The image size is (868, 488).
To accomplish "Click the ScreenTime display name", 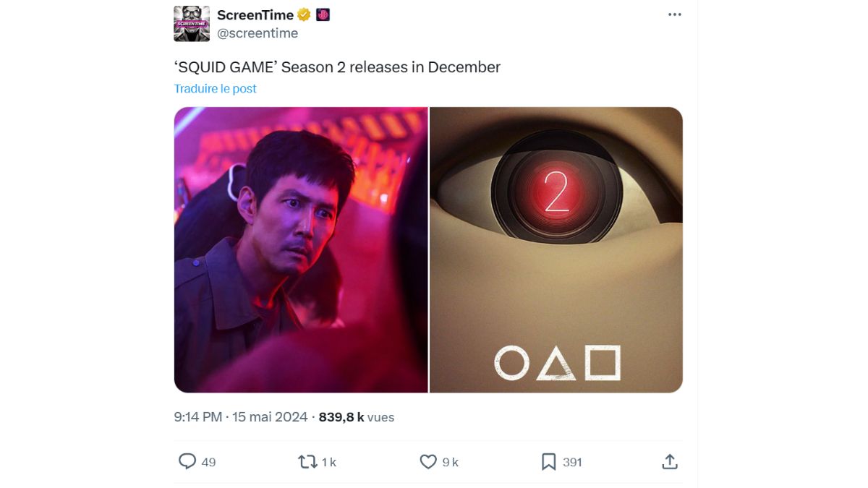I will [255, 14].
